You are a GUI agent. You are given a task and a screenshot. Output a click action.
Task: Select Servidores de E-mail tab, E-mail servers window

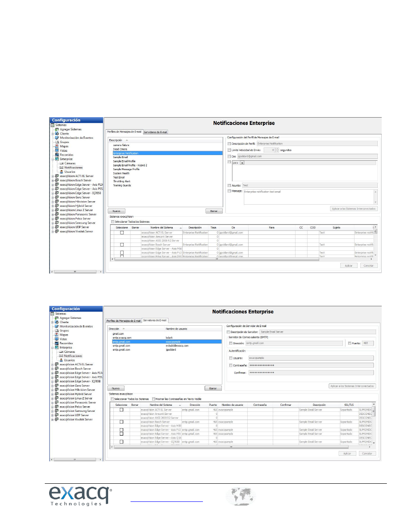(x=155, y=320)
